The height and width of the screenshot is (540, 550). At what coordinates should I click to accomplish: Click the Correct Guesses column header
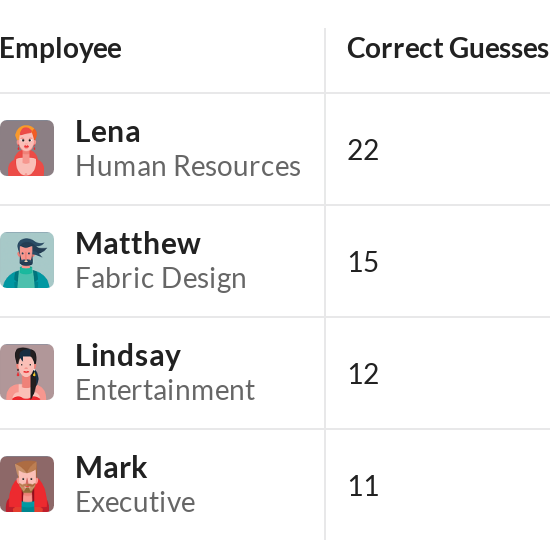click(x=448, y=48)
